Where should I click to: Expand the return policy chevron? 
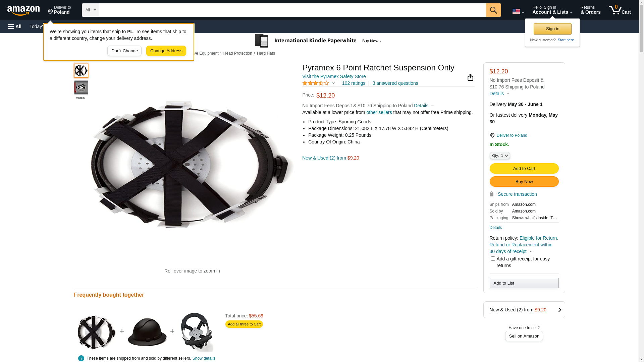point(531,251)
